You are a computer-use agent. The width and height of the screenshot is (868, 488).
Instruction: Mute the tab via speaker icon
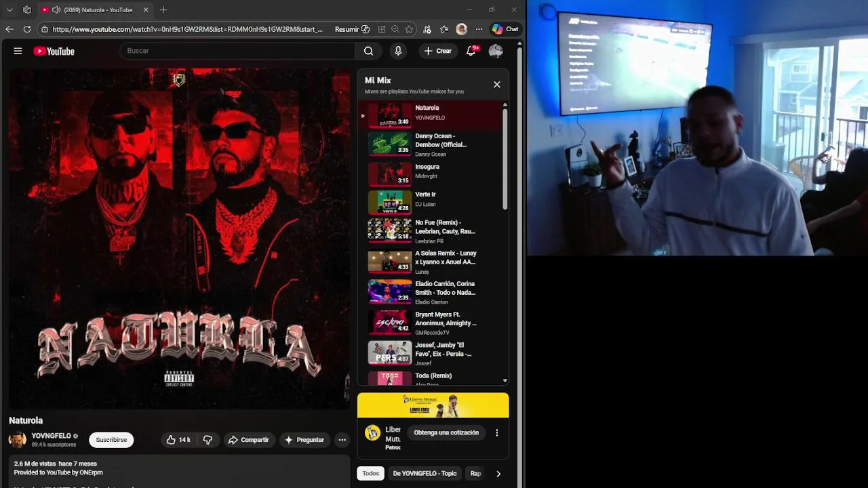[x=56, y=9]
